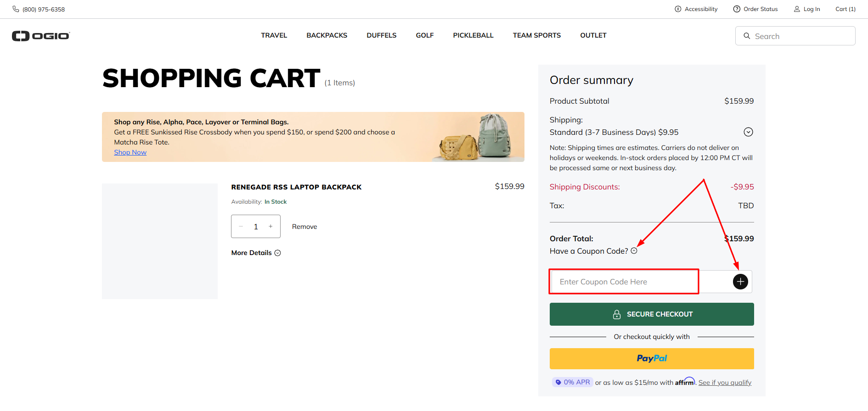Click the OGIO logo
The width and height of the screenshot is (868, 411).
[x=41, y=36]
